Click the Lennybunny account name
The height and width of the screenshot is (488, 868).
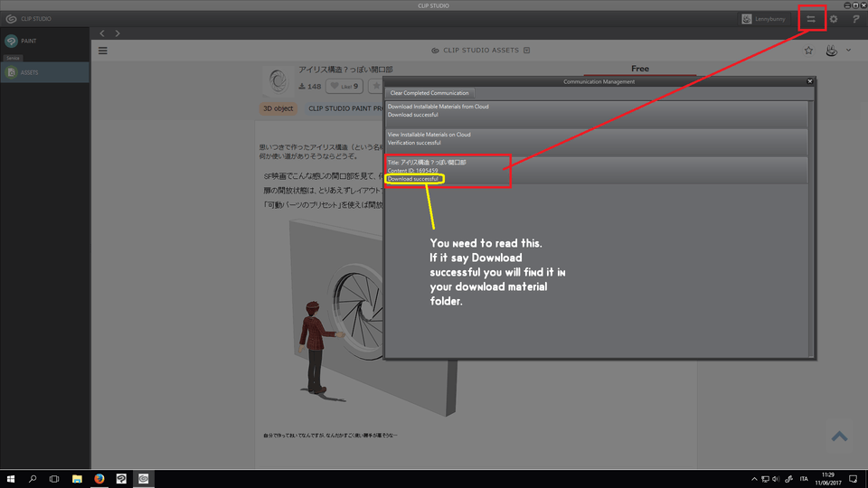coord(770,19)
